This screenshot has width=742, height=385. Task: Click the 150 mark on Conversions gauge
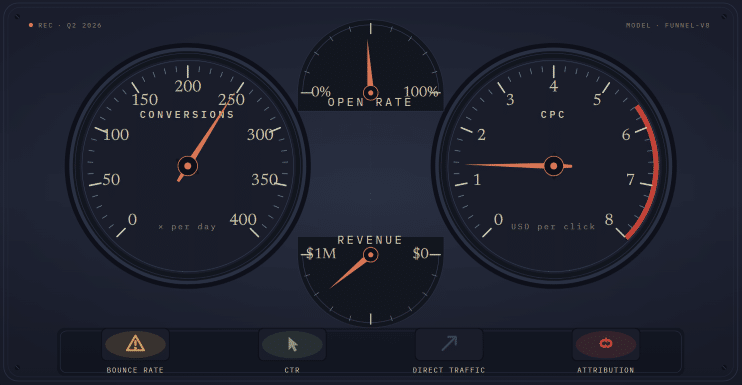[145, 100]
